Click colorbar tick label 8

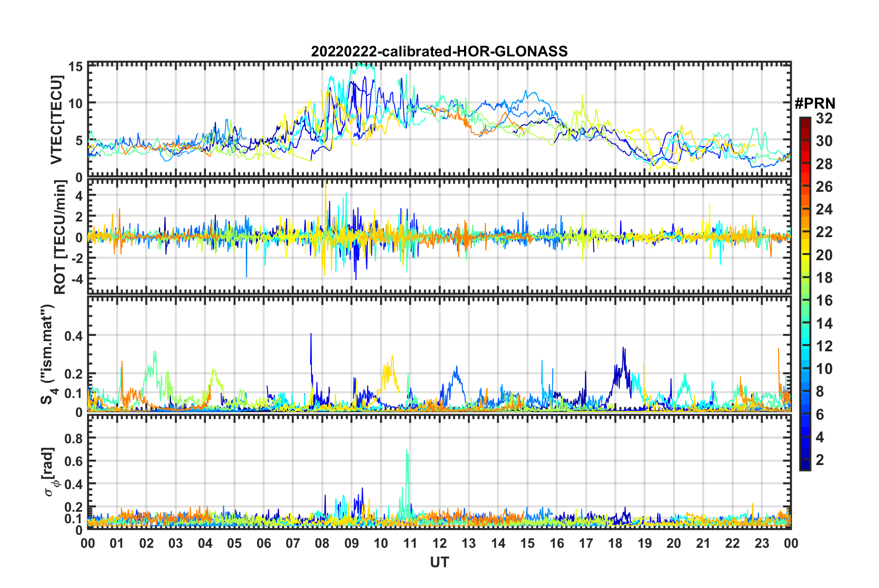(x=820, y=392)
